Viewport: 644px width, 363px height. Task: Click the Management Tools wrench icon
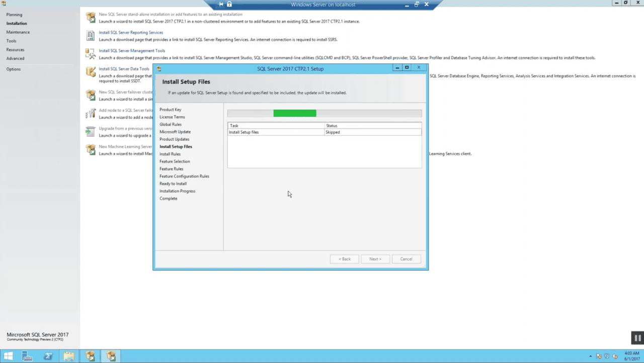click(x=91, y=53)
